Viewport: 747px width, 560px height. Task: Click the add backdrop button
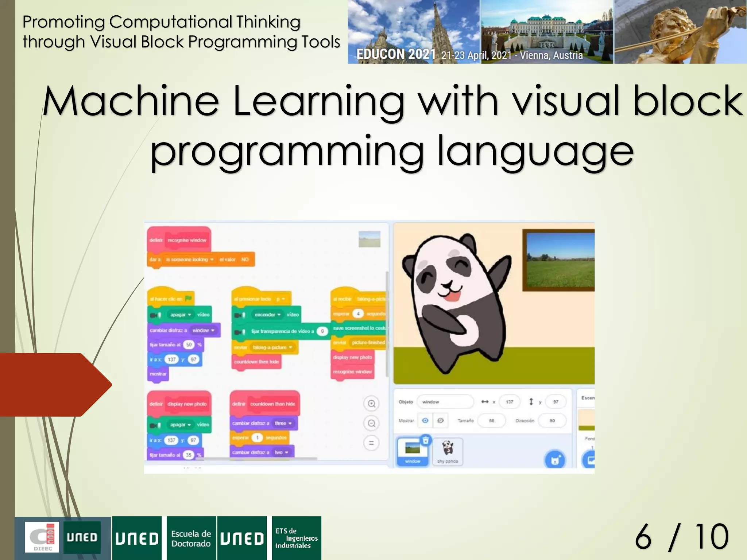(x=589, y=459)
